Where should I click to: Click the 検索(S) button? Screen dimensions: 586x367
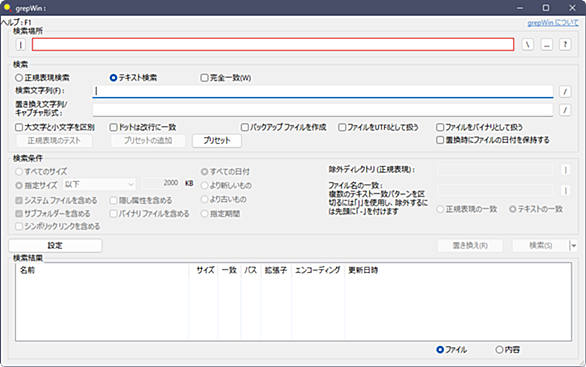point(540,246)
